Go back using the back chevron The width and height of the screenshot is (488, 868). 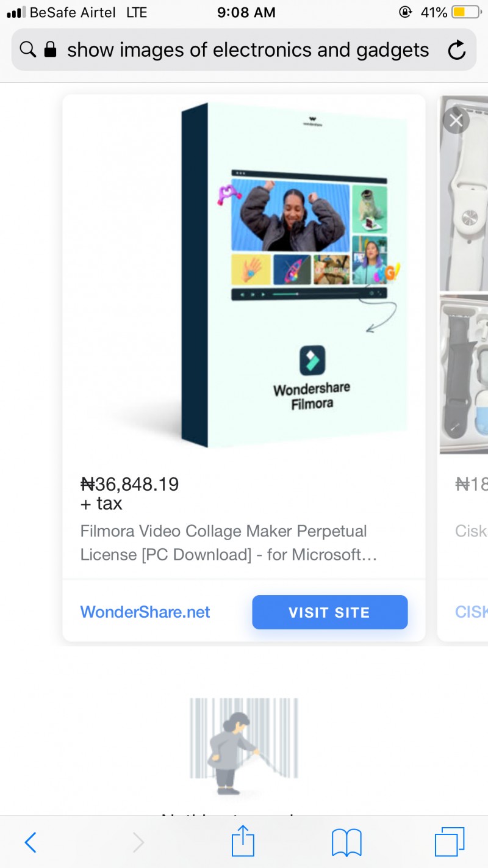(30, 842)
